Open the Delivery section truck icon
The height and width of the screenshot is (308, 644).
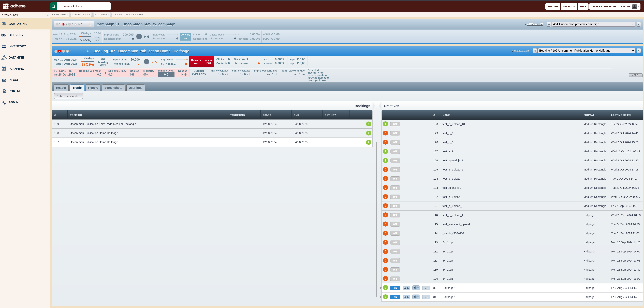[4, 35]
